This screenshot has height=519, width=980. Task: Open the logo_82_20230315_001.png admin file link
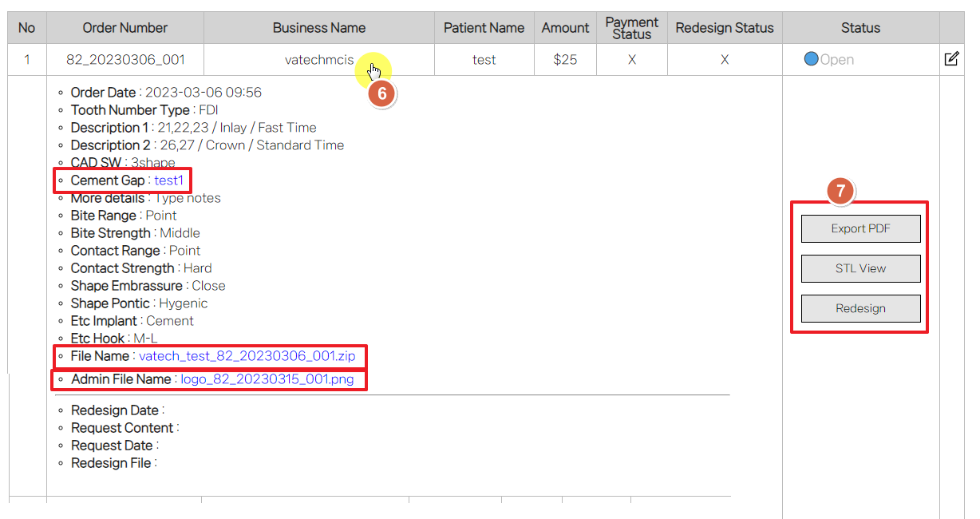(267, 379)
